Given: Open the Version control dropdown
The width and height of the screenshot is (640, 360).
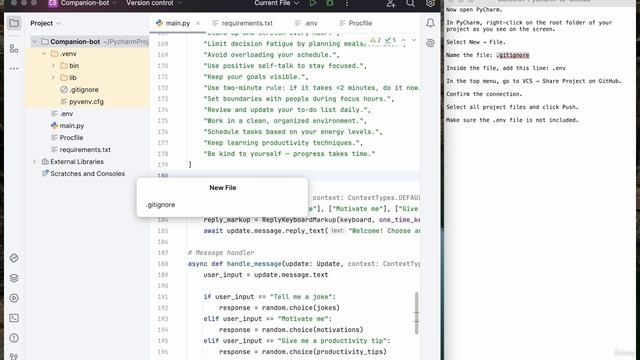Looking at the screenshot, I should (153, 3).
